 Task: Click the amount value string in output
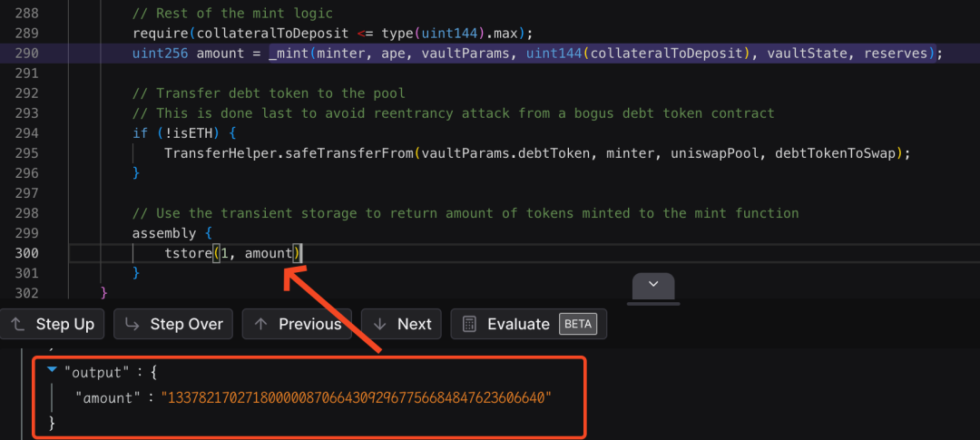356,397
